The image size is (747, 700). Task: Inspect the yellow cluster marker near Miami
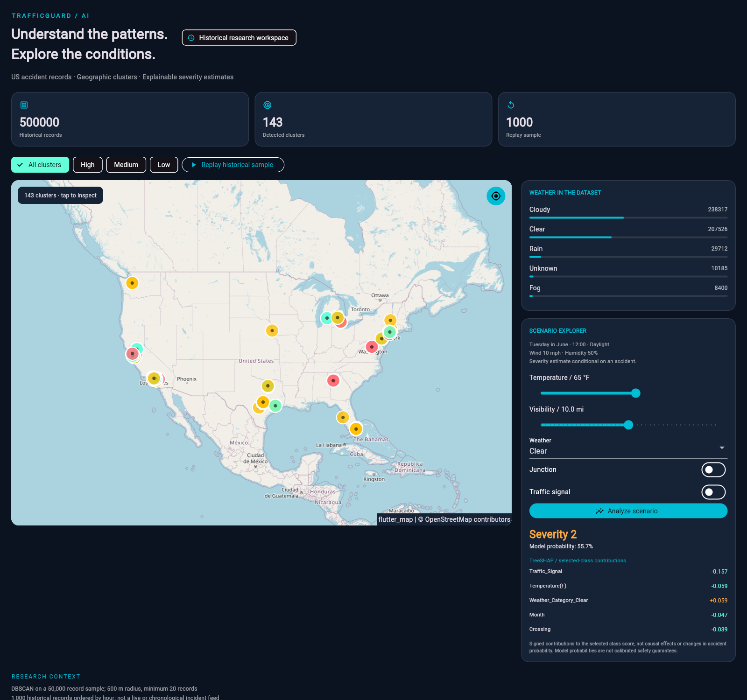[x=356, y=428]
